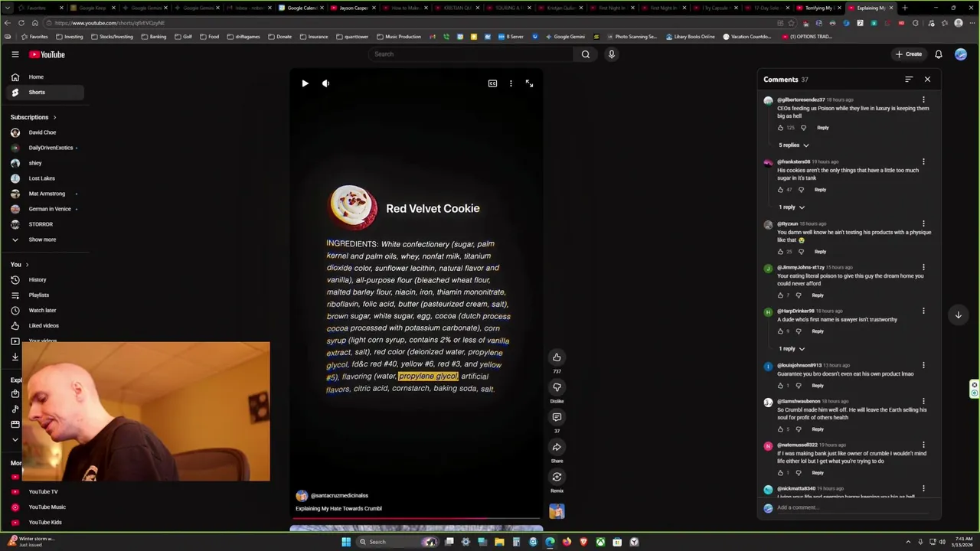Open options menu for @louisjohnson8913 comment

click(x=923, y=366)
